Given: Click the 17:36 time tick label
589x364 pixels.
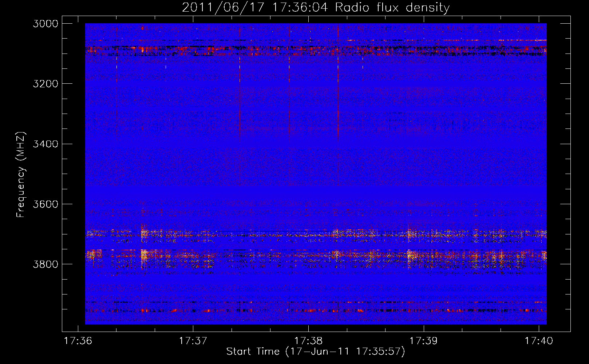Looking at the screenshot, I should click(78, 341).
